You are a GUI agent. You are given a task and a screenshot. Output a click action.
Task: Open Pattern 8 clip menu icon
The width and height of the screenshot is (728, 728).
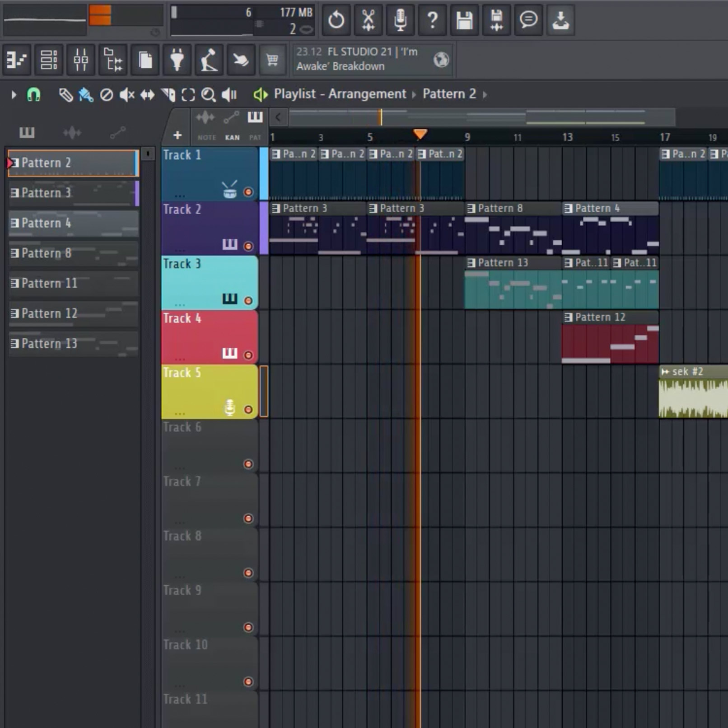471,209
